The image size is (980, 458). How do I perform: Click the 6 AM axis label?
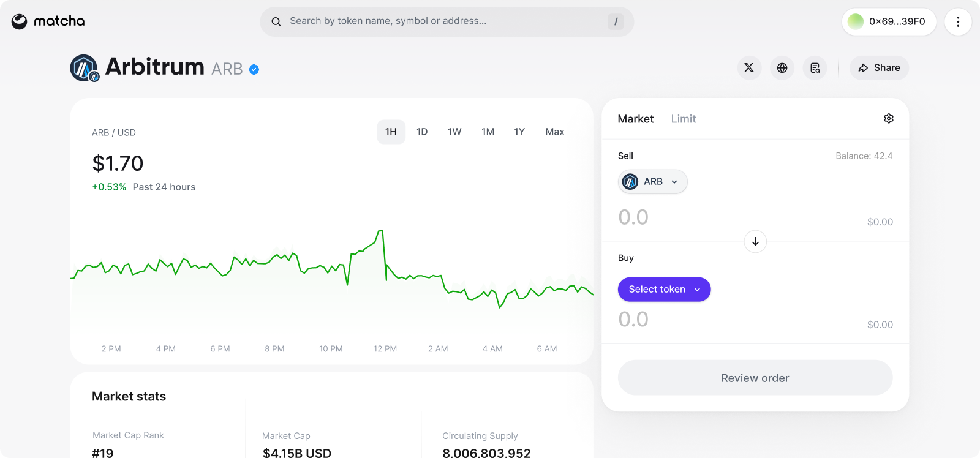click(x=547, y=349)
